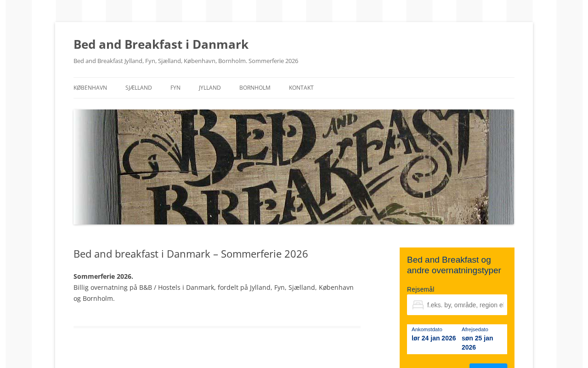Click the yellow widget's overnatningstyper heading
The image size is (588, 368).
tap(454, 265)
